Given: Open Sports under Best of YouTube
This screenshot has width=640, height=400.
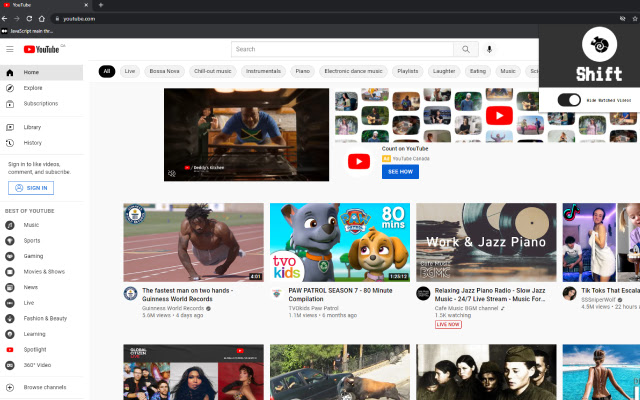Looking at the screenshot, I should [42, 240].
